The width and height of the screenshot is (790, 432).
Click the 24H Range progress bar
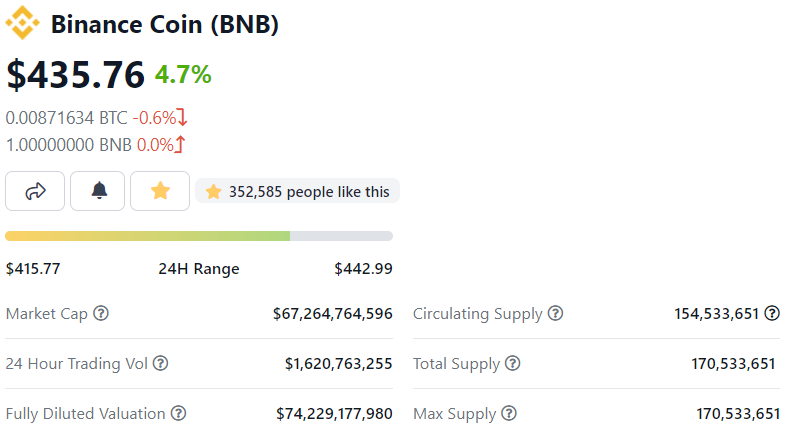[x=199, y=236]
